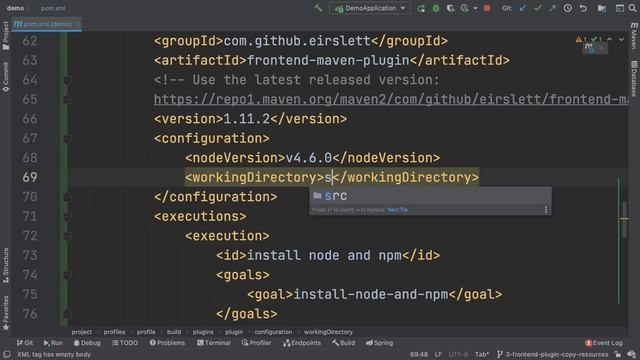Viewport: 640px width, 360px height.
Task: Select the src completion suggestion
Action: coord(430,196)
